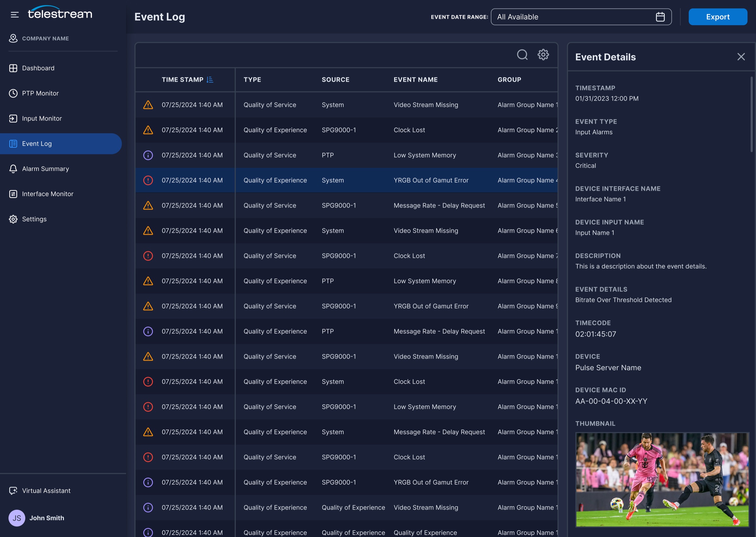Click warning icon on the Video Stream Missing first row
The width and height of the screenshot is (756, 537).
[x=148, y=105]
